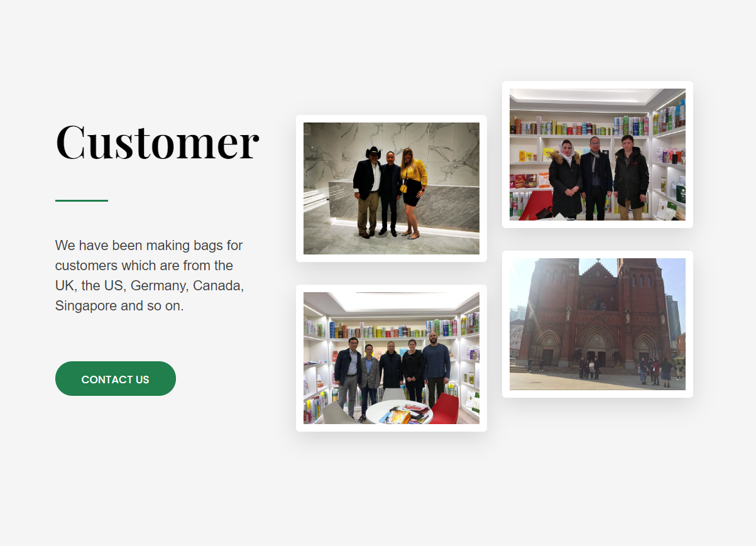Select the paragraph about making bags

[150, 275]
